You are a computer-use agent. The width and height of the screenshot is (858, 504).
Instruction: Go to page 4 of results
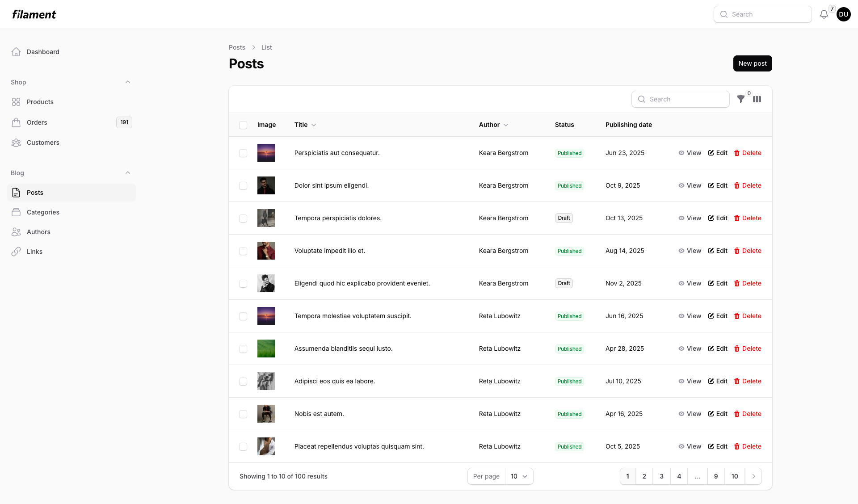pos(679,476)
